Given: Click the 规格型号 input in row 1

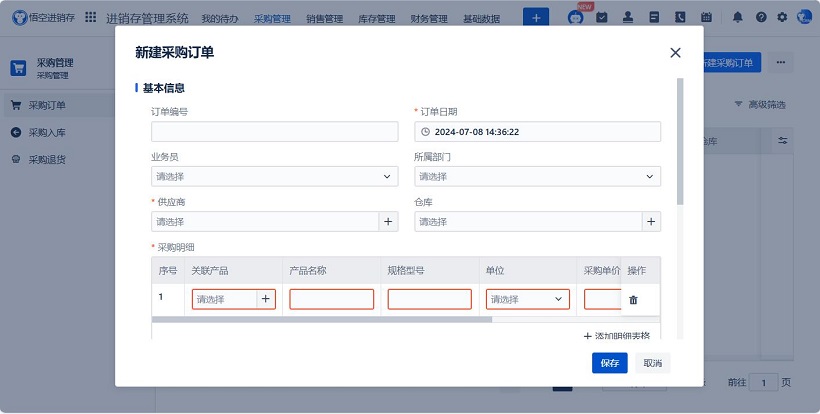Looking at the screenshot, I should click(429, 300).
